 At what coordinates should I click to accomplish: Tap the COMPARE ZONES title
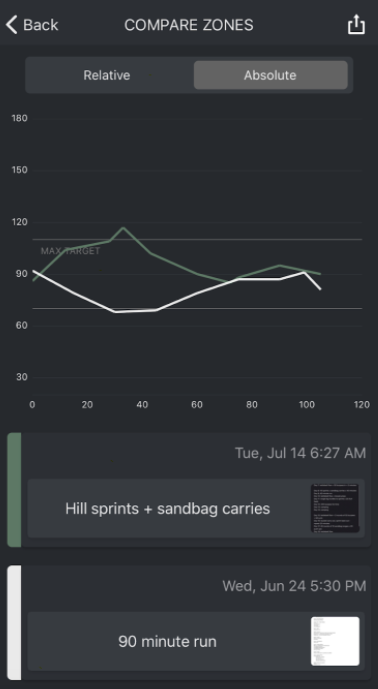[189, 25]
